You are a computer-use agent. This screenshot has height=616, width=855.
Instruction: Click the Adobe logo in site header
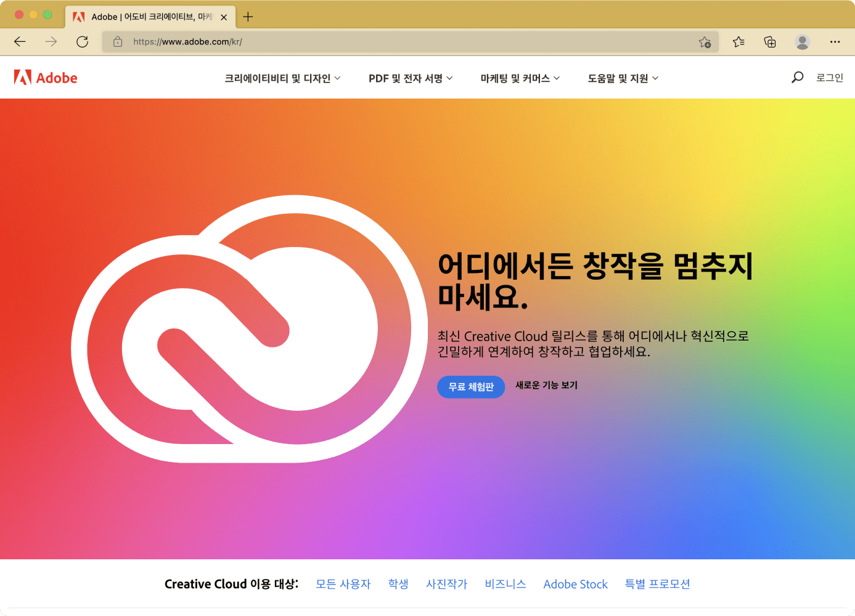click(x=46, y=78)
